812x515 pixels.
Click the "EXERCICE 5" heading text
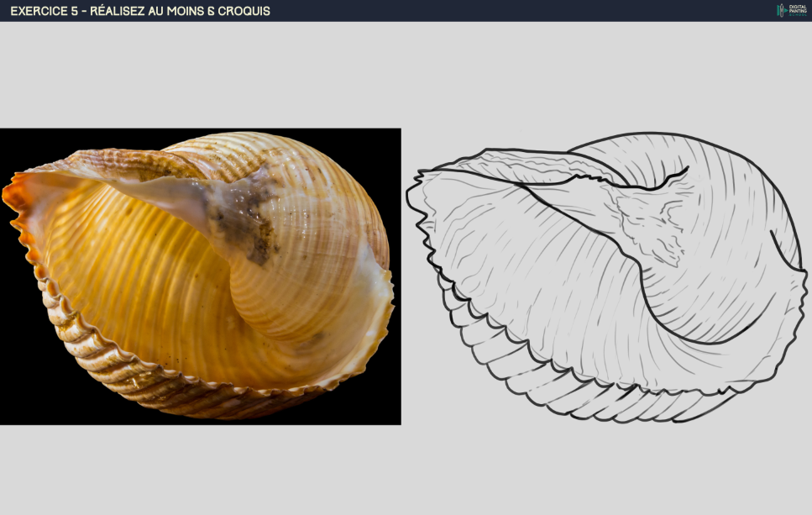(x=45, y=11)
